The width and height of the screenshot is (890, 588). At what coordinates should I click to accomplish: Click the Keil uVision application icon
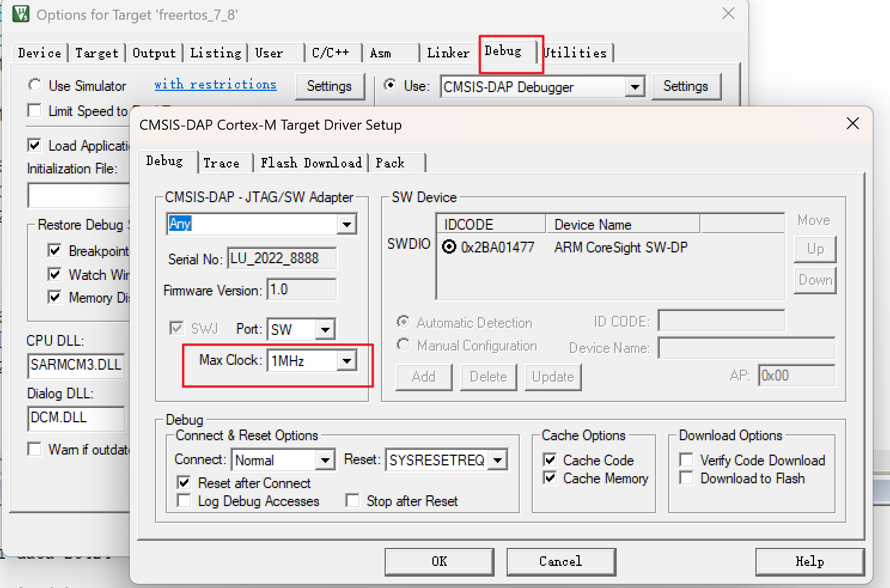(20, 13)
